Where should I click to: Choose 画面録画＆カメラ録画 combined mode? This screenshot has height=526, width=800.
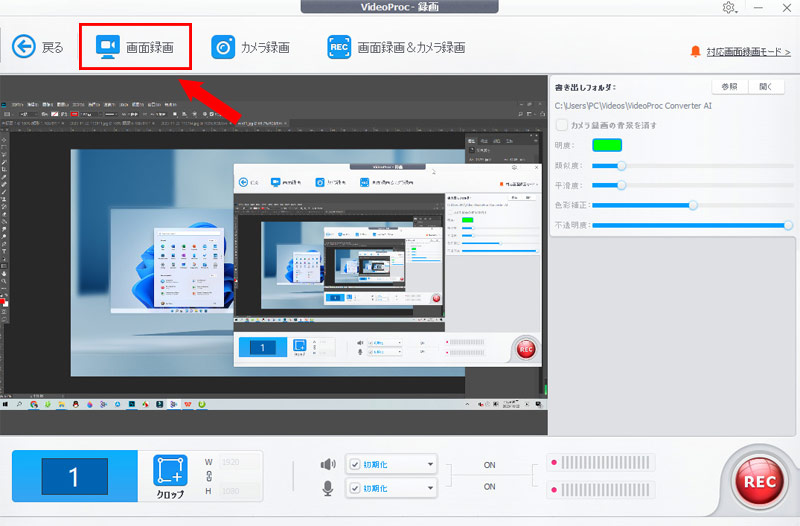pyautogui.click(x=396, y=47)
